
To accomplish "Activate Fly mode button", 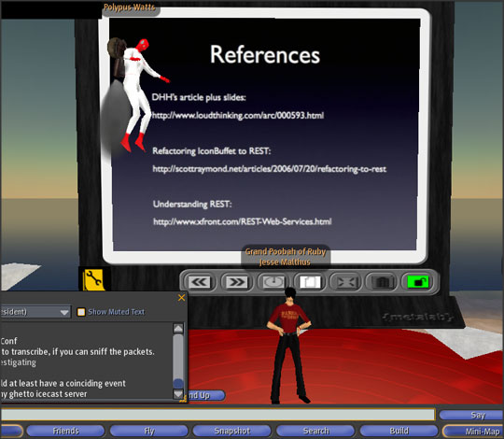I will pos(149,431).
